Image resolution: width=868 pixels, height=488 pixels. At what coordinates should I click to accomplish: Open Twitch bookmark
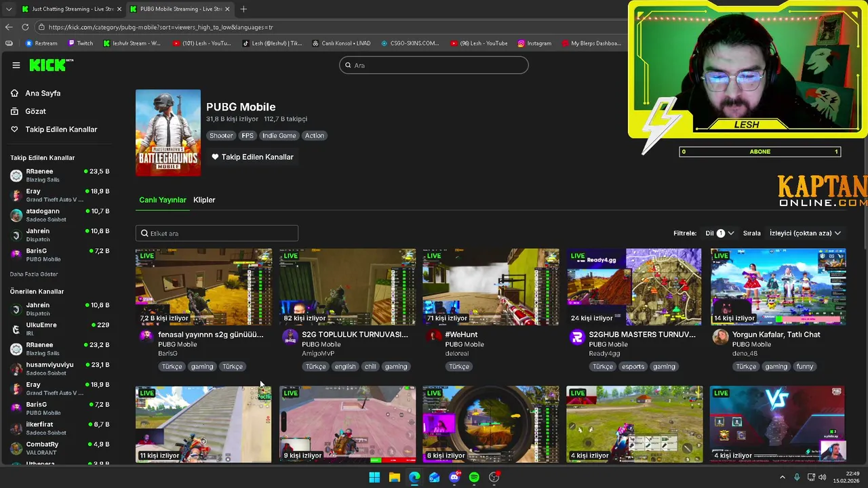(80, 43)
